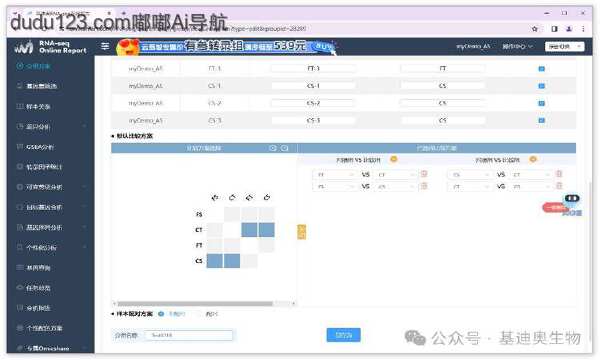The image size is (600, 360).
Task: Collapse the sidebar with the hamburger icon
Action: pos(105,46)
